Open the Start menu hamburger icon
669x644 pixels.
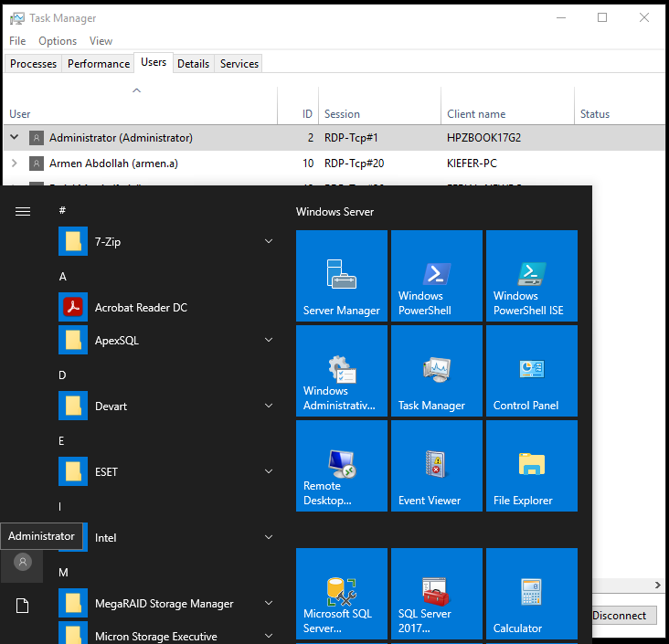click(23, 211)
